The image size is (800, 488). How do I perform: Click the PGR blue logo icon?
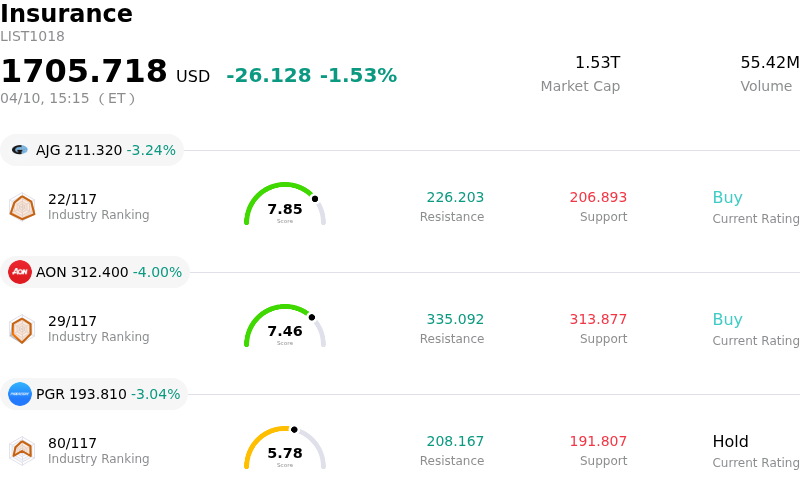tap(20, 394)
